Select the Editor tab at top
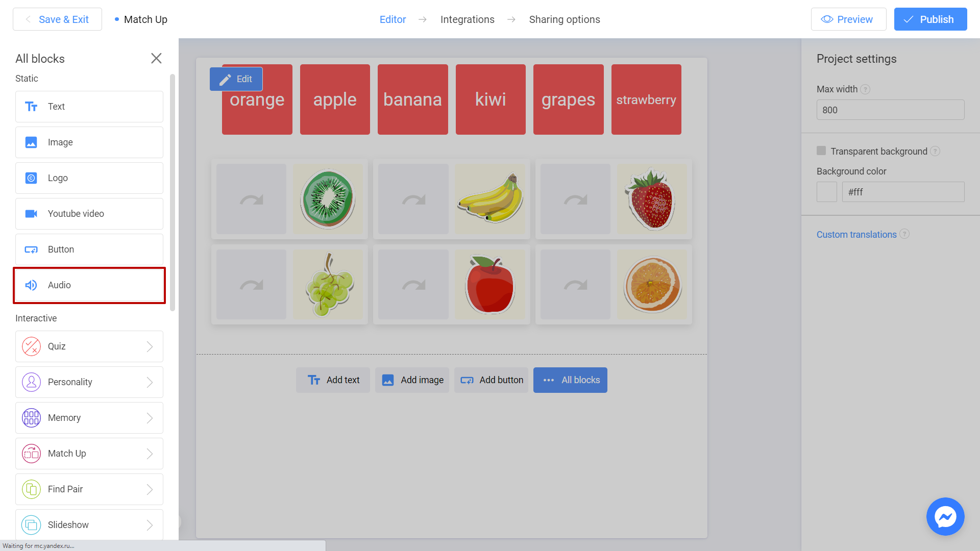This screenshot has height=551, width=980. 391,19
